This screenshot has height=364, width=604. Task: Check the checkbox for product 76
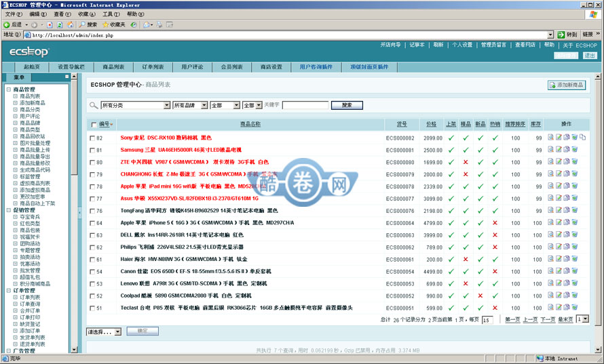pyautogui.click(x=92, y=211)
